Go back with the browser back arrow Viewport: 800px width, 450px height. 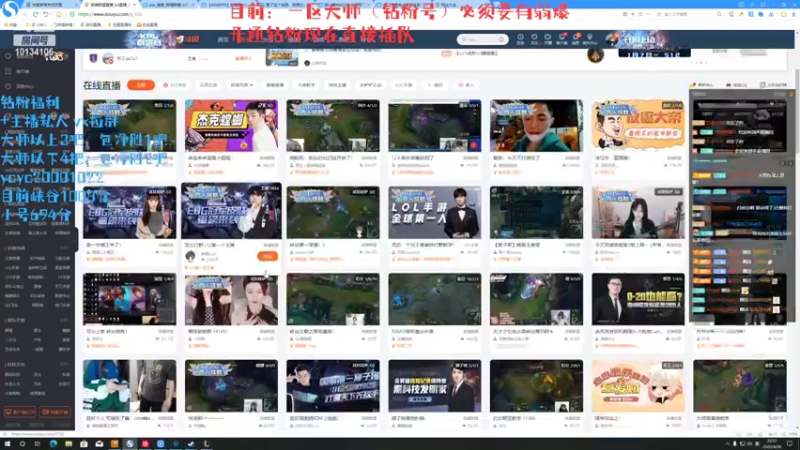pyautogui.click(x=26, y=14)
